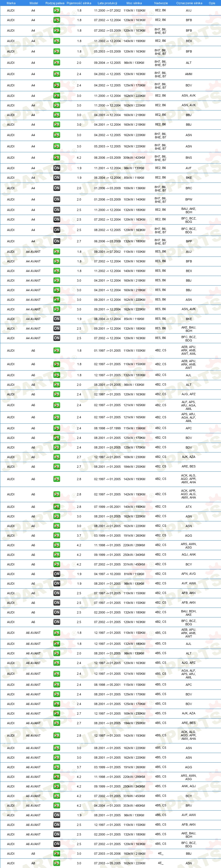Click the petrol icon in the A6 1.8 AJL row
221x868 pixels.
click(x=57, y=375)
